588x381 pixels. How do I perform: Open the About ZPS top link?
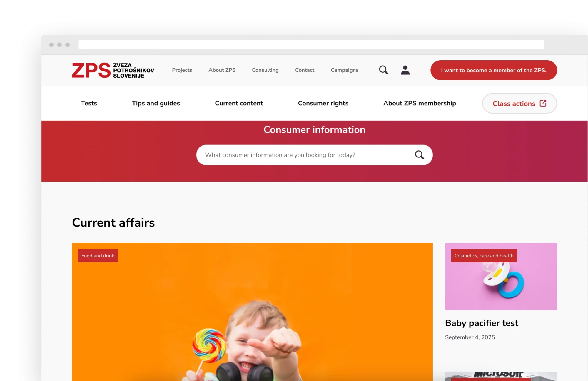pyautogui.click(x=222, y=70)
